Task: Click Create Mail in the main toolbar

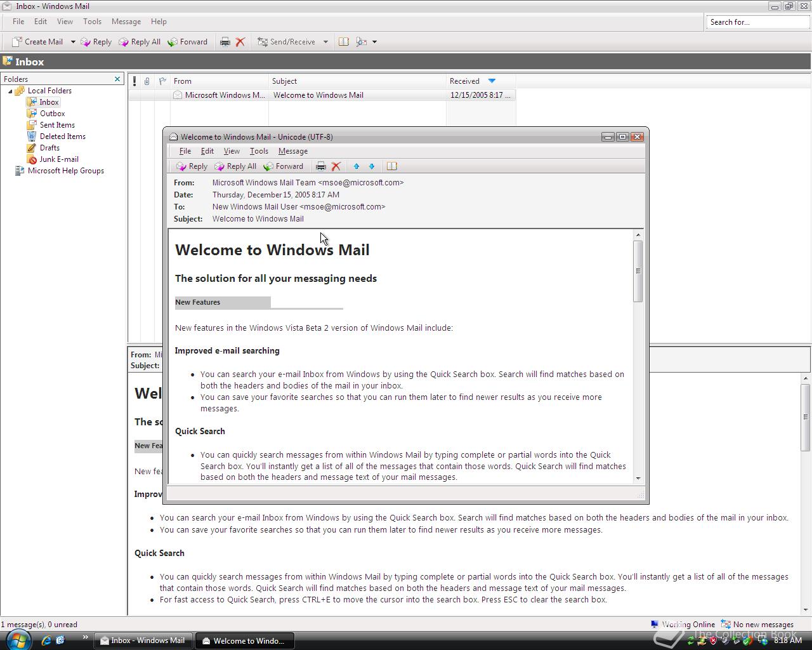Action: pyautogui.click(x=37, y=42)
